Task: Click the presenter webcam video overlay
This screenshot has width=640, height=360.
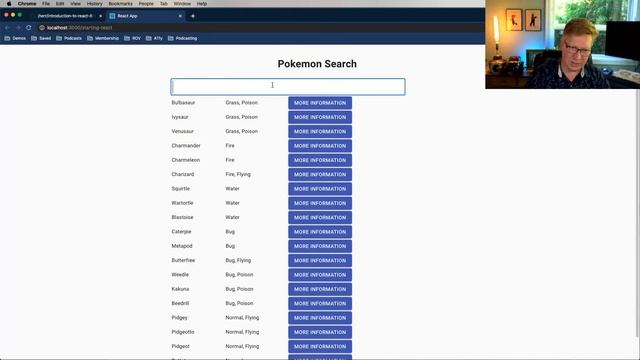Action: pos(562,44)
